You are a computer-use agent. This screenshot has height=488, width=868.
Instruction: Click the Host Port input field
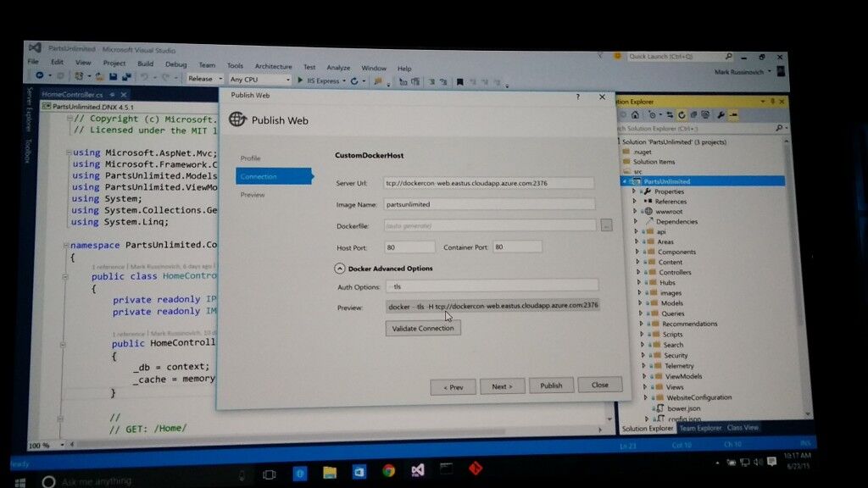click(x=409, y=247)
